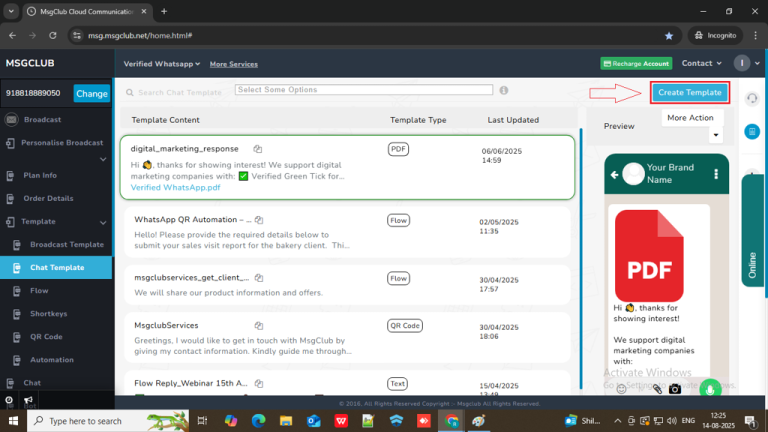Screen dimensions: 768x432
Task: Open the Verified Whatsapp dropdown
Action: [x=161, y=63]
